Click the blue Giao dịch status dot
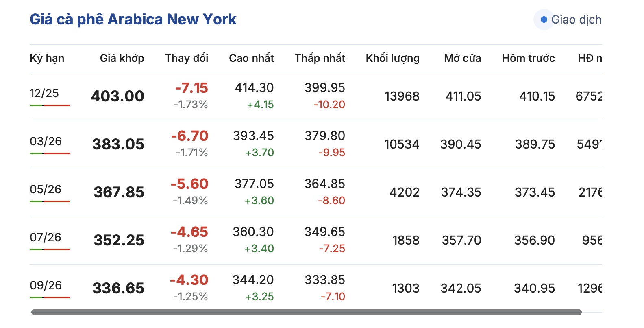The width and height of the screenshot is (644, 328). [x=544, y=20]
